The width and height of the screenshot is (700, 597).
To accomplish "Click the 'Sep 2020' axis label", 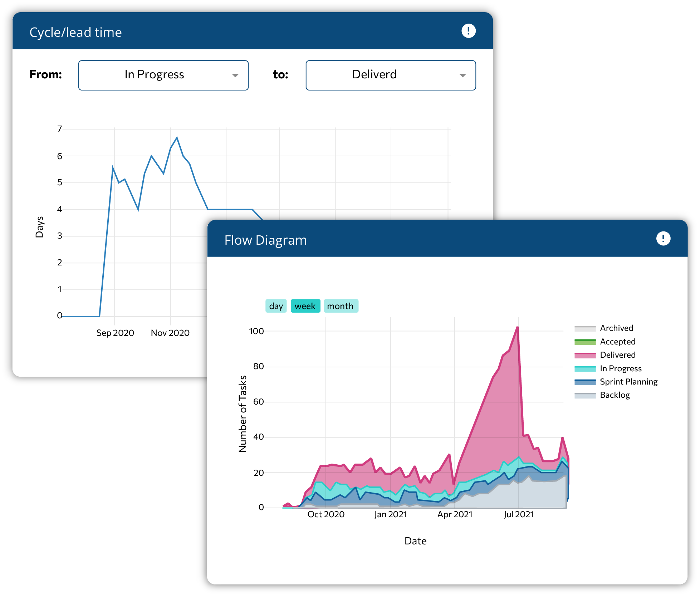I will pos(115,333).
